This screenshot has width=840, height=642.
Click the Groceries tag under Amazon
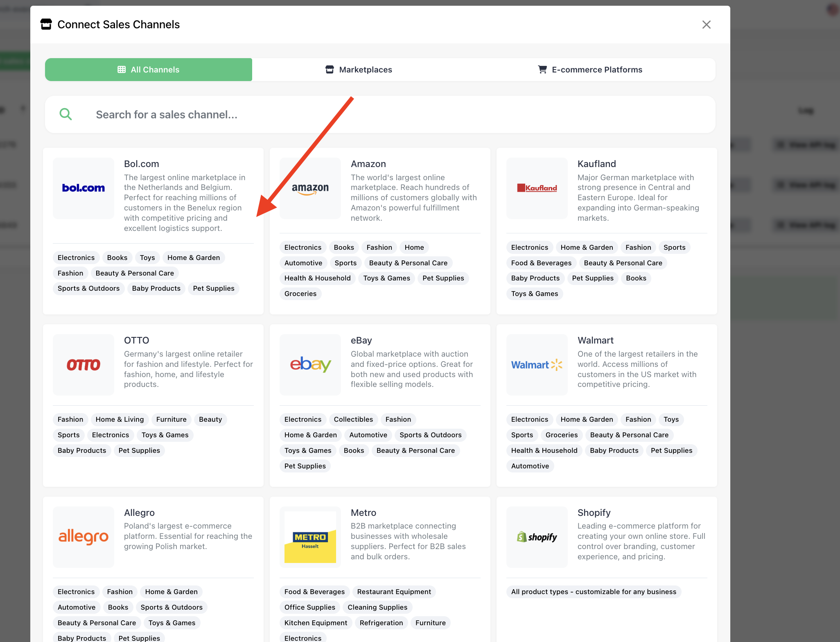(x=300, y=294)
